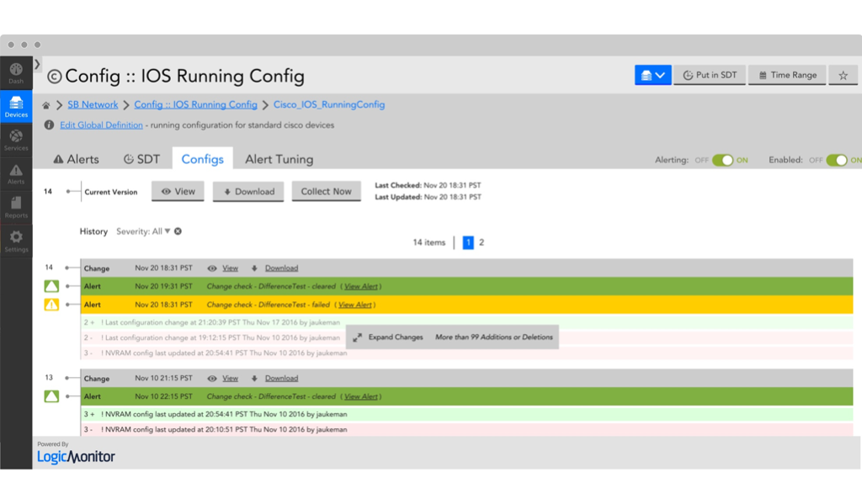Click the home breadcrumb icon
The width and height of the screenshot is (862, 504).
[x=46, y=105]
